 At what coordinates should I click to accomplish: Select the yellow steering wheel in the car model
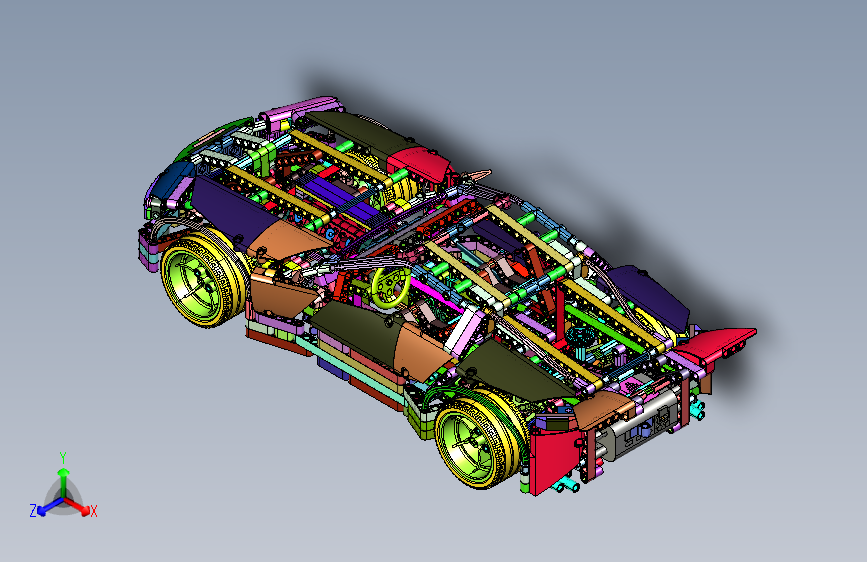[390, 287]
